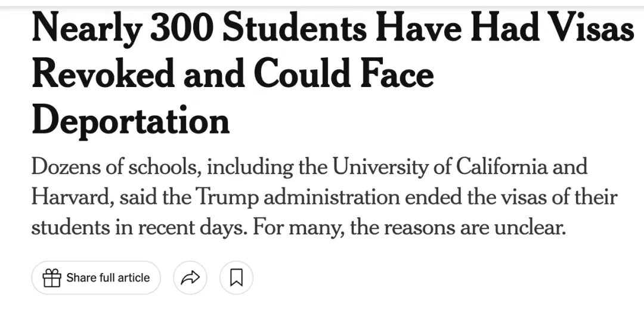Image resolution: width=644 pixels, height=331 pixels.
Task: Click the Share full article button label
Action: [x=108, y=278]
